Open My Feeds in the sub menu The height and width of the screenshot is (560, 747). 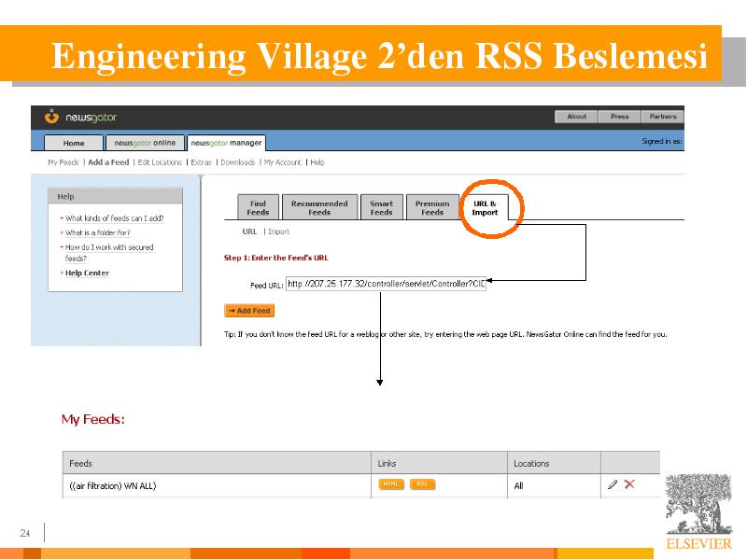[63, 162]
